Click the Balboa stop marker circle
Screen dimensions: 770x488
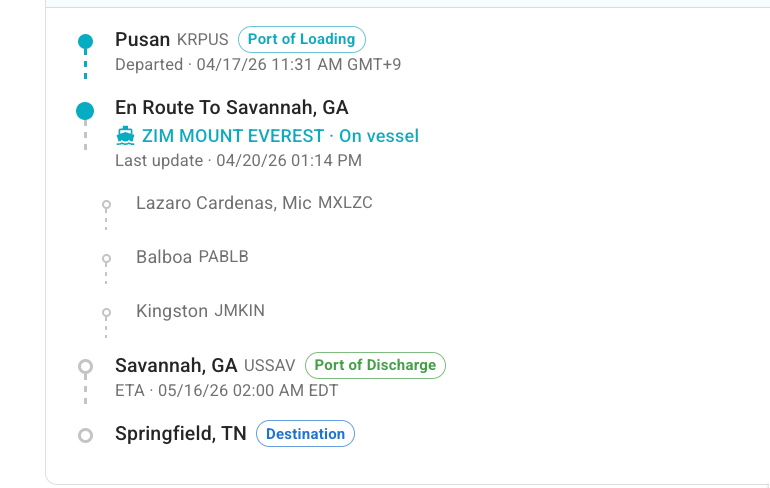point(106,258)
